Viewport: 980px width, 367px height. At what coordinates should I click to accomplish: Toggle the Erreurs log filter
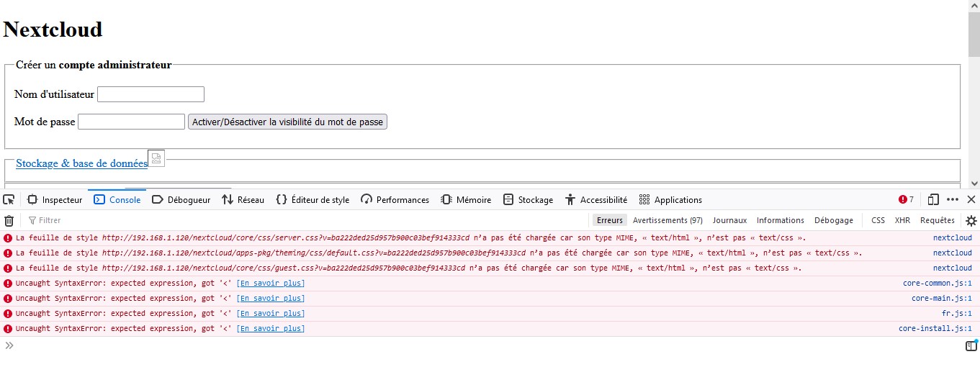609,220
